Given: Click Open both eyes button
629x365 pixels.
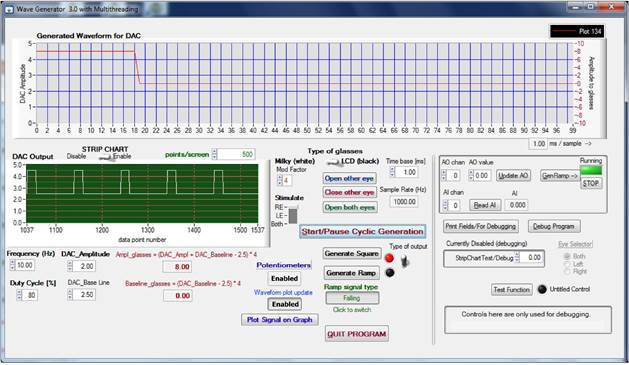Looking at the screenshot, I should point(349,207).
